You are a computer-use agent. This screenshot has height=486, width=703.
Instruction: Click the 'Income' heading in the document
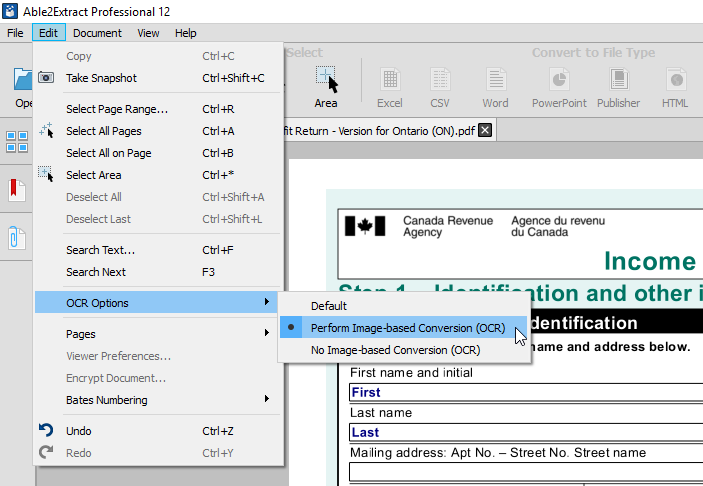[650, 261]
